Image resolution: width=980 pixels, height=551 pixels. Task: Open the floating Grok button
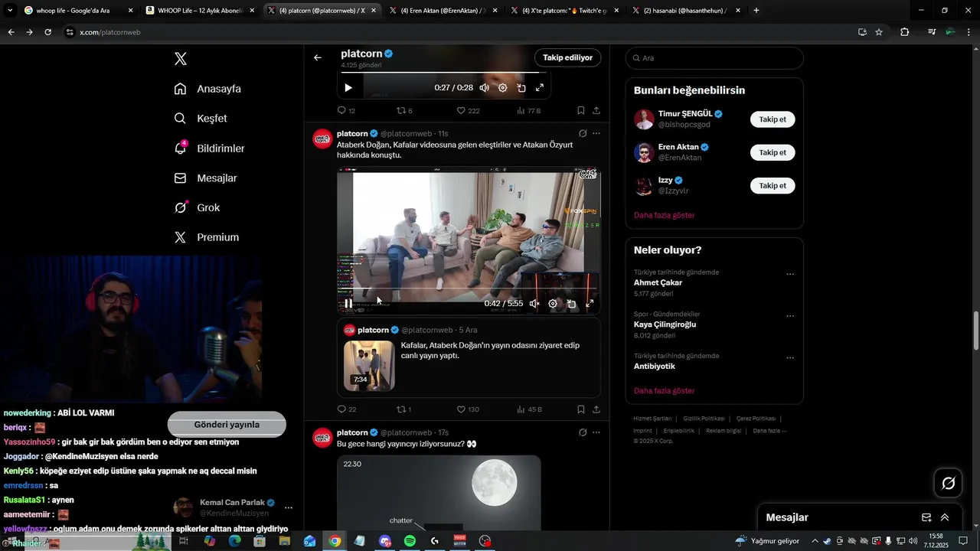(948, 483)
